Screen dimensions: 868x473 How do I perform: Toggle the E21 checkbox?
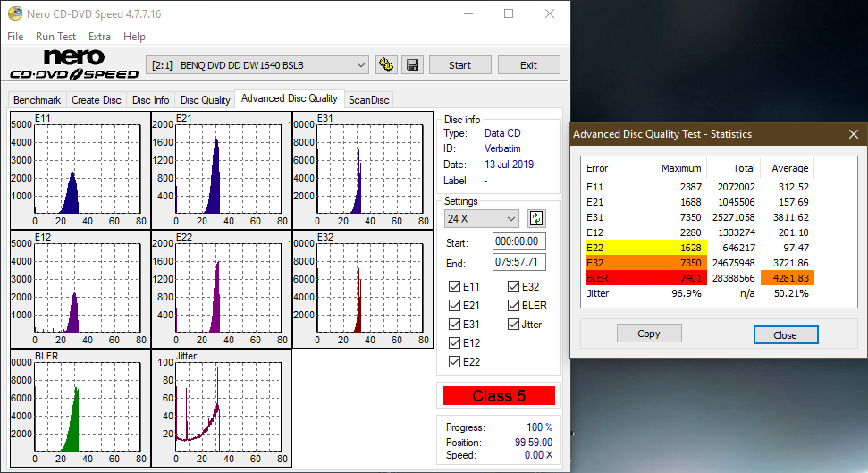coord(454,305)
